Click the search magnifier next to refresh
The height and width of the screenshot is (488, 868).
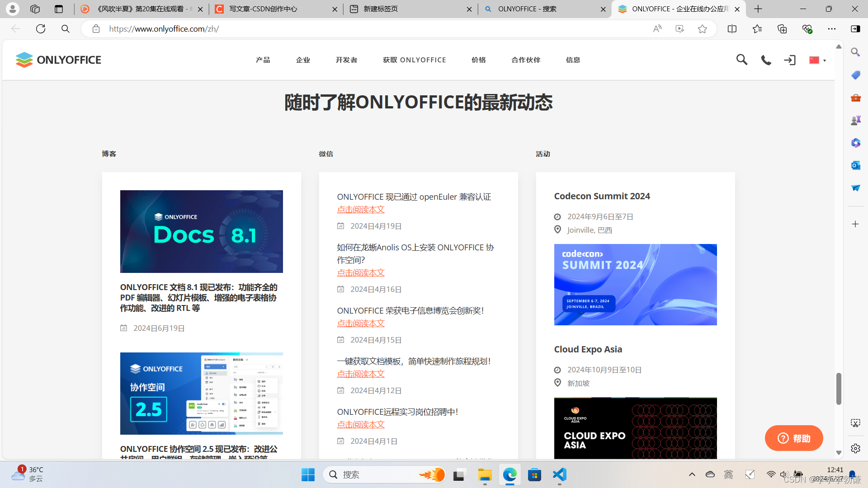66,29
